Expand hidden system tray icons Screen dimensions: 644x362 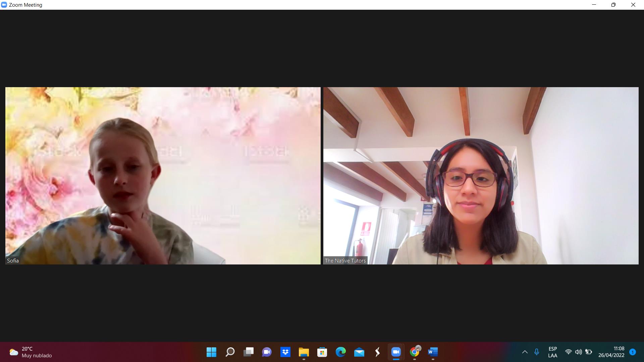coord(525,352)
